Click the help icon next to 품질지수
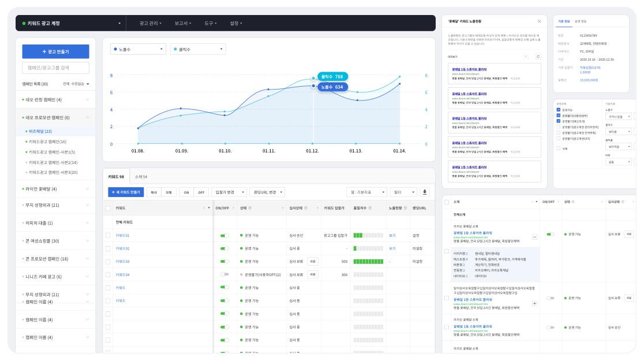The width and height of the screenshot is (644, 361). click(x=369, y=208)
